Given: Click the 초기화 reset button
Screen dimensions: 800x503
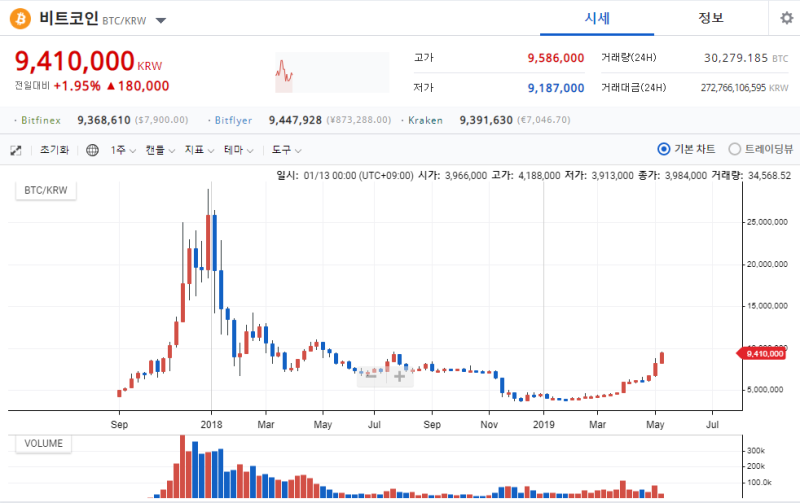Looking at the screenshot, I should tap(54, 150).
